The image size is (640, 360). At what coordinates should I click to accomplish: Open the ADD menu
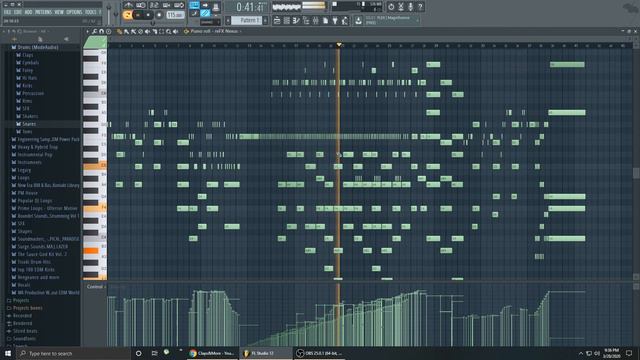28,12
